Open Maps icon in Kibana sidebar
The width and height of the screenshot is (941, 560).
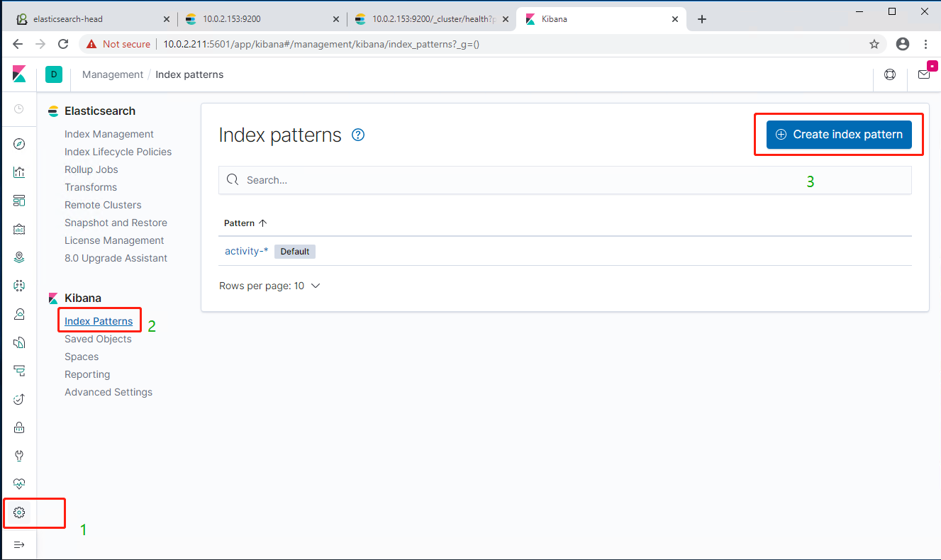tap(19, 257)
